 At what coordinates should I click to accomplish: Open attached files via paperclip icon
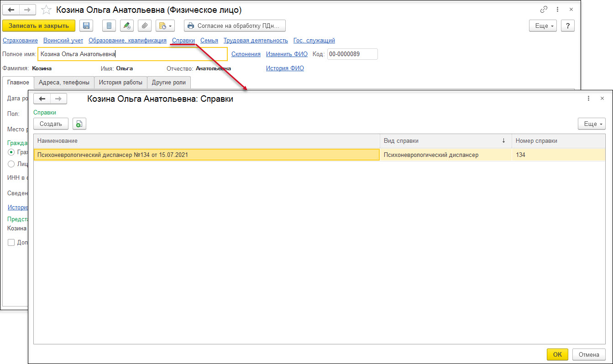[145, 26]
